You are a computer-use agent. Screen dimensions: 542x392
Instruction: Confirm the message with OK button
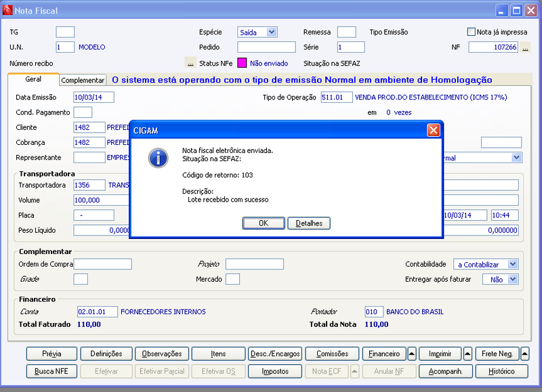[x=264, y=223]
